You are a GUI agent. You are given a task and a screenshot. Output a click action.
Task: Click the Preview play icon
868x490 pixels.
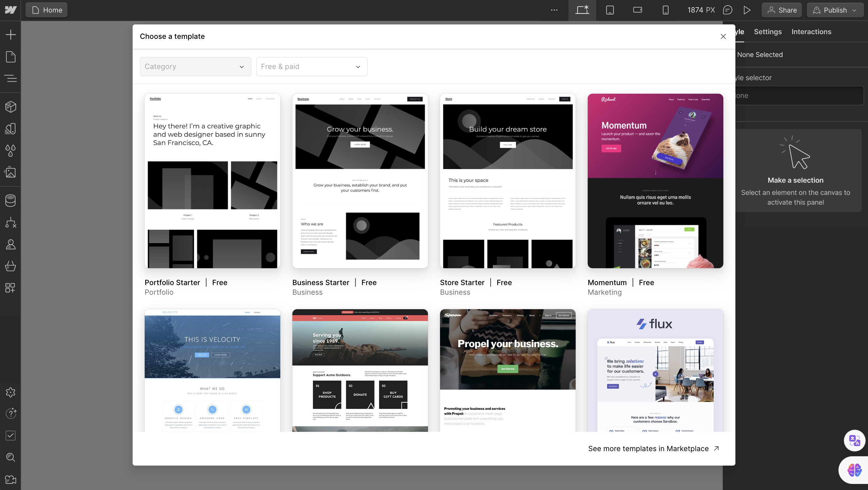coord(747,10)
